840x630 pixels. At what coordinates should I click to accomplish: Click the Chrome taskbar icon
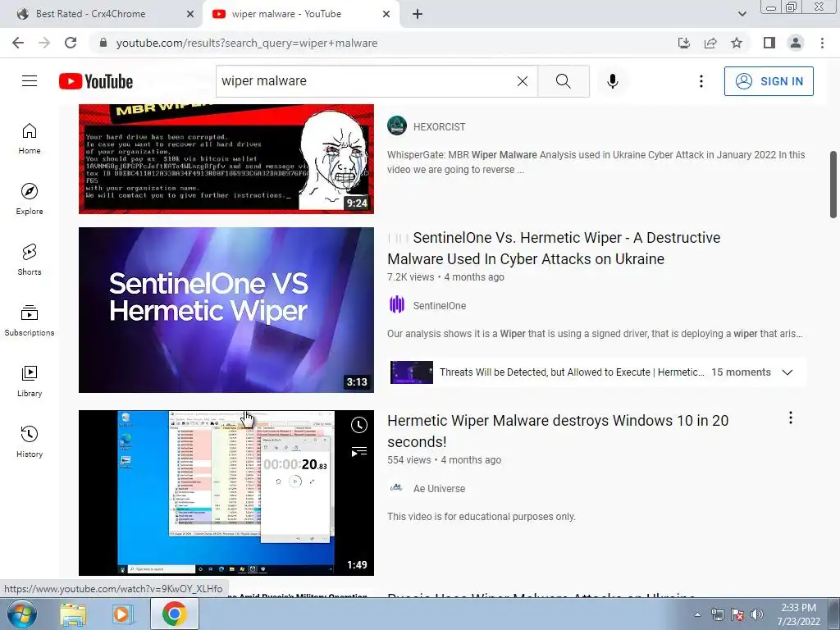point(174,614)
